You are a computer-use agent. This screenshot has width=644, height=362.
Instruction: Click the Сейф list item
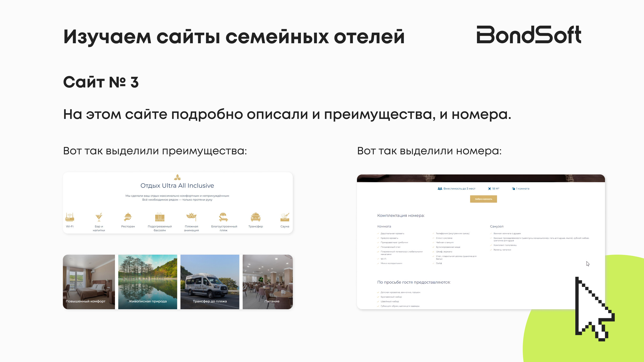(x=439, y=263)
